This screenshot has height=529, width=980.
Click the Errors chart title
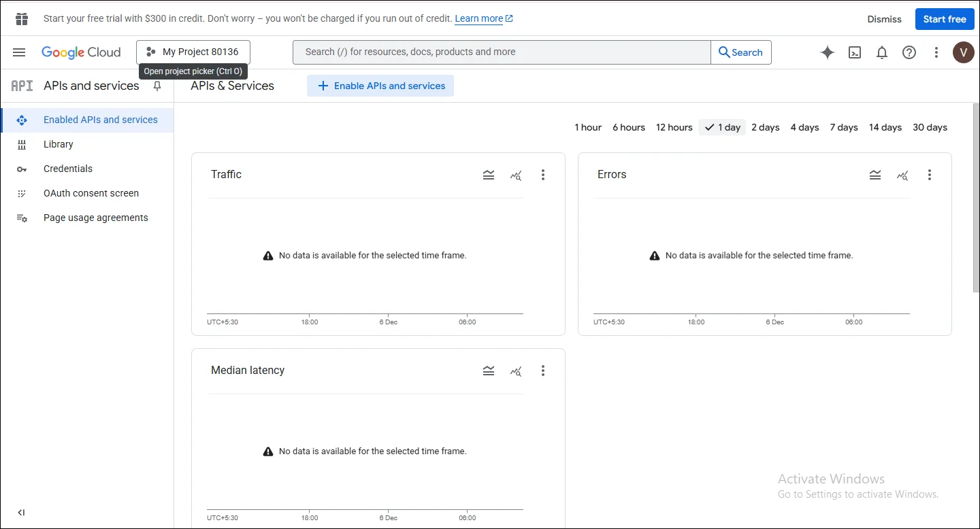[x=612, y=175]
